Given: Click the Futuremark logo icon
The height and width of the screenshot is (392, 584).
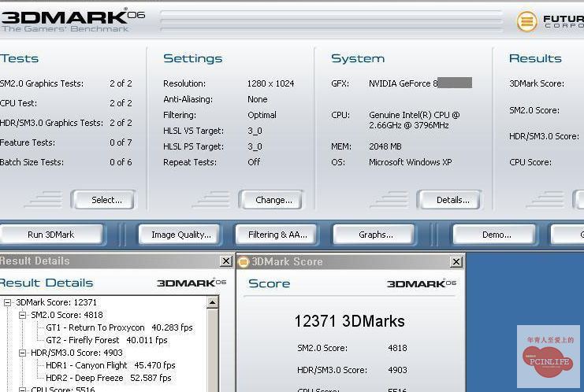Looking at the screenshot, I should pos(526,21).
